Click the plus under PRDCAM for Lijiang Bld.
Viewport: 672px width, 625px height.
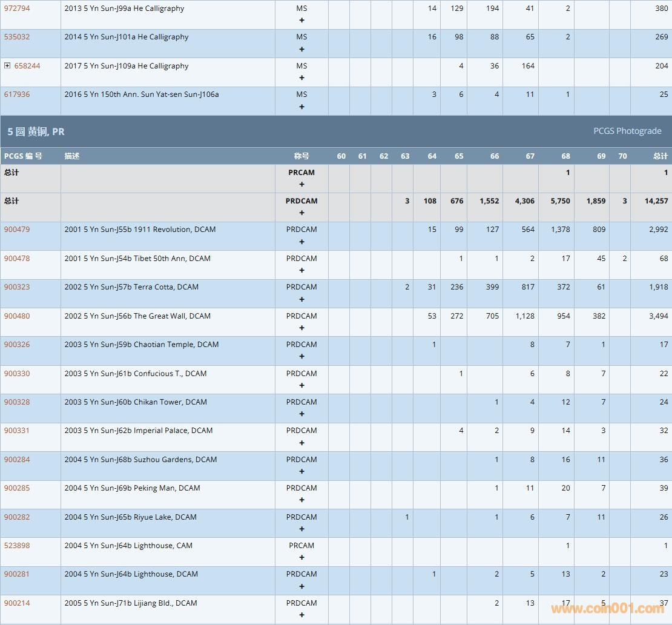pos(301,615)
